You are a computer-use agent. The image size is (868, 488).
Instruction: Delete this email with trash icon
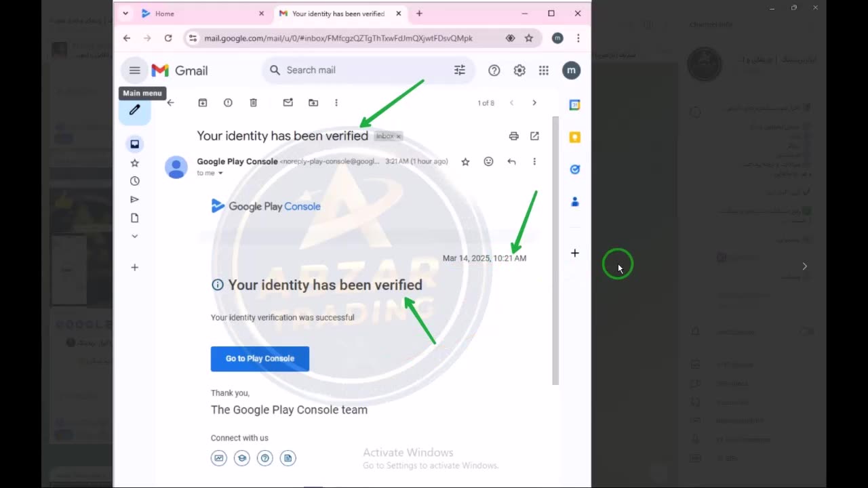(253, 102)
